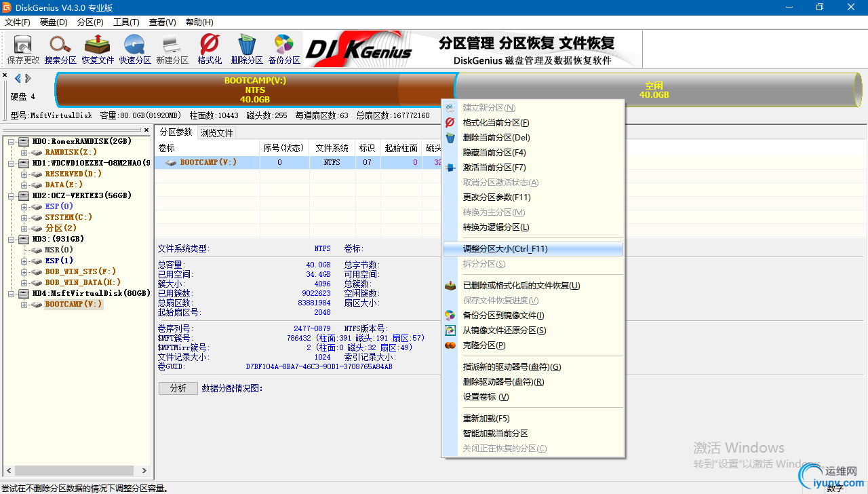Switch to the 浏览文件 tab
Image resolution: width=868 pixels, height=494 pixels.
[x=216, y=133]
